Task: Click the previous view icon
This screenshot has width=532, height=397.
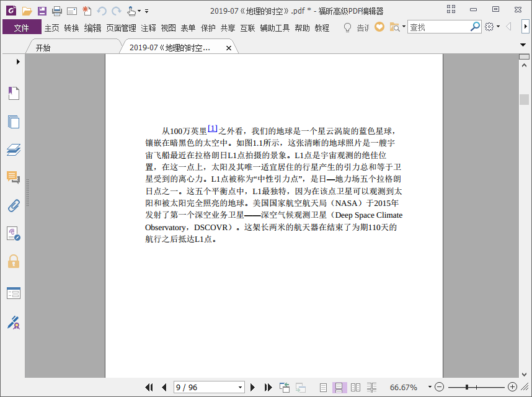Action: click(285, 387)
